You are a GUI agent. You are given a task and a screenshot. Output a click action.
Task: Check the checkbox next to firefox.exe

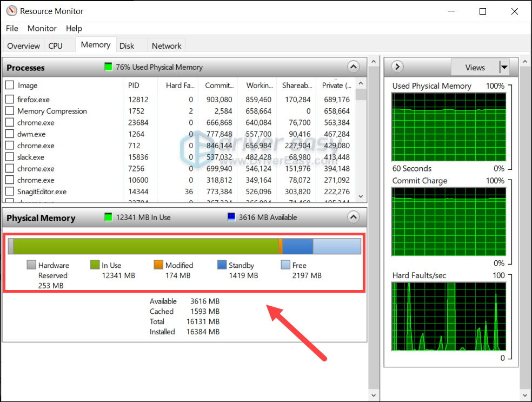tap(9, 100)
